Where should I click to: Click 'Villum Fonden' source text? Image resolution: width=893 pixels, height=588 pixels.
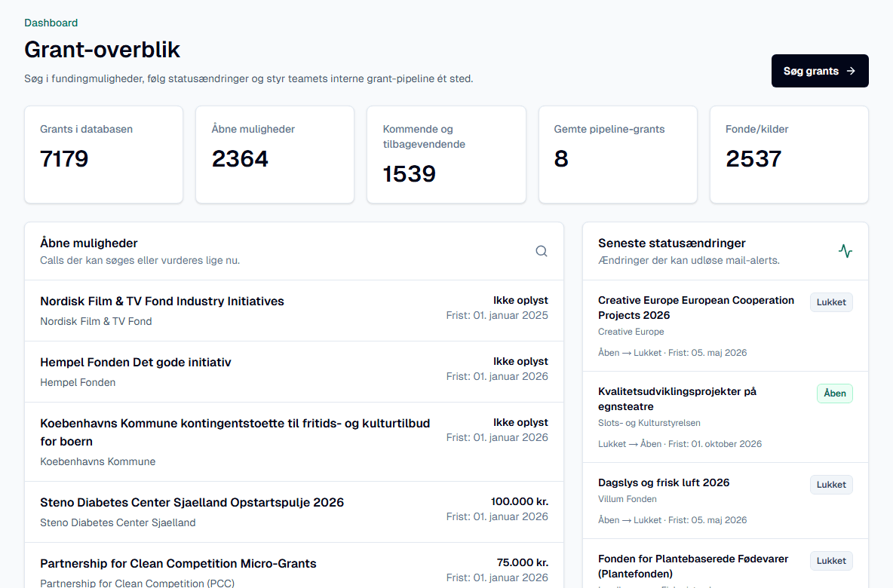[x=627, y=499]
